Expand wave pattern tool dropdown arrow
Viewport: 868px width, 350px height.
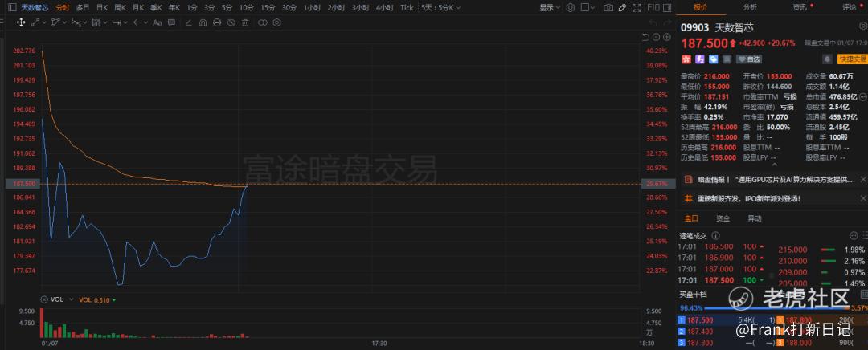84,22
